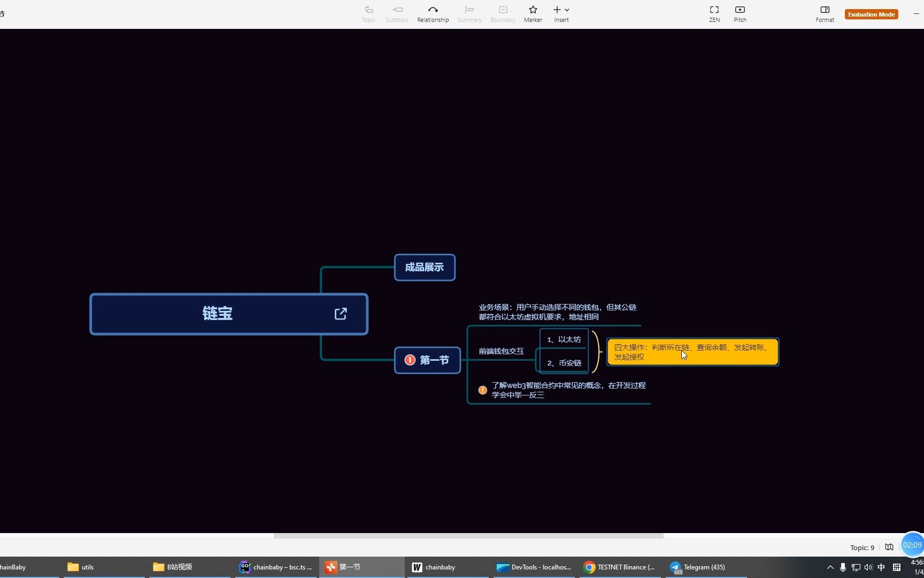This screenshot has width=924, height=578.
Task: Open the Insert plus menu
Action: click(x=561, y=14)
